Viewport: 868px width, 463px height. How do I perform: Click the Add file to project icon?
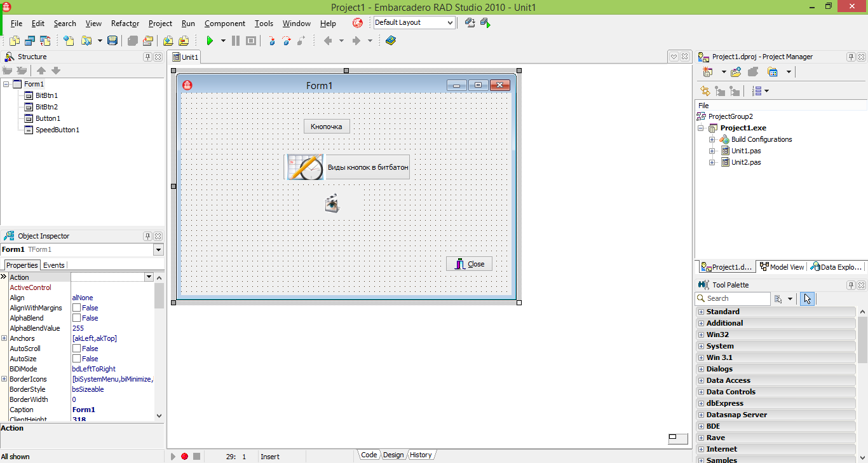(168, 41)
